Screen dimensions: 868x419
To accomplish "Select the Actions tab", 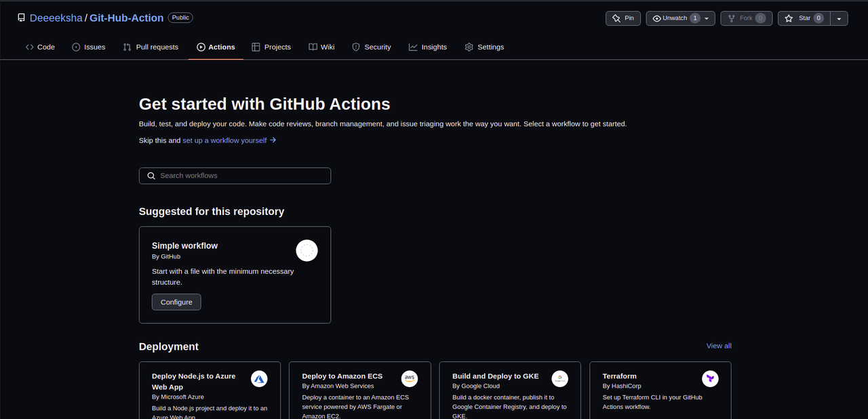I will [216, 47].
